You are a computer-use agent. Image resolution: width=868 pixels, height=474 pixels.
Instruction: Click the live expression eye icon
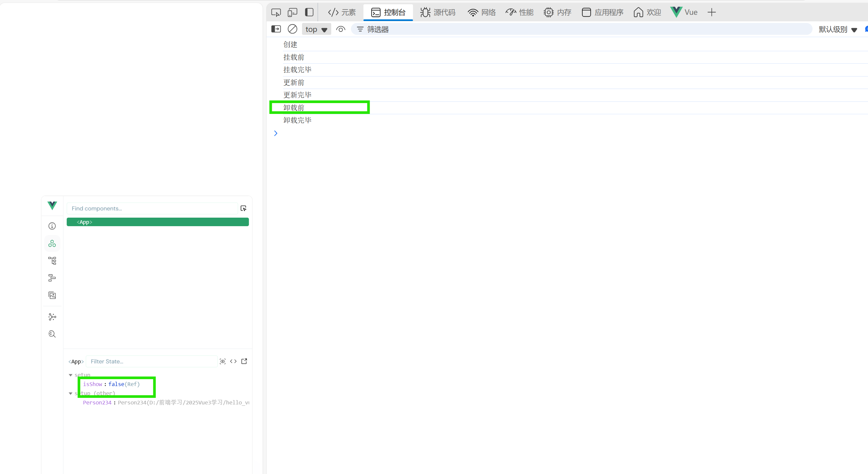click(341, 29)
